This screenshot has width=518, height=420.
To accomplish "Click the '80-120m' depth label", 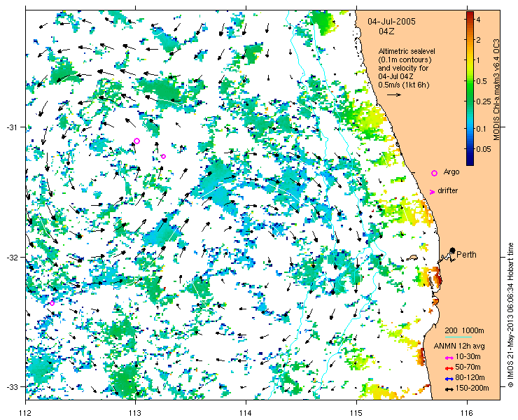I will coord(470,378).
